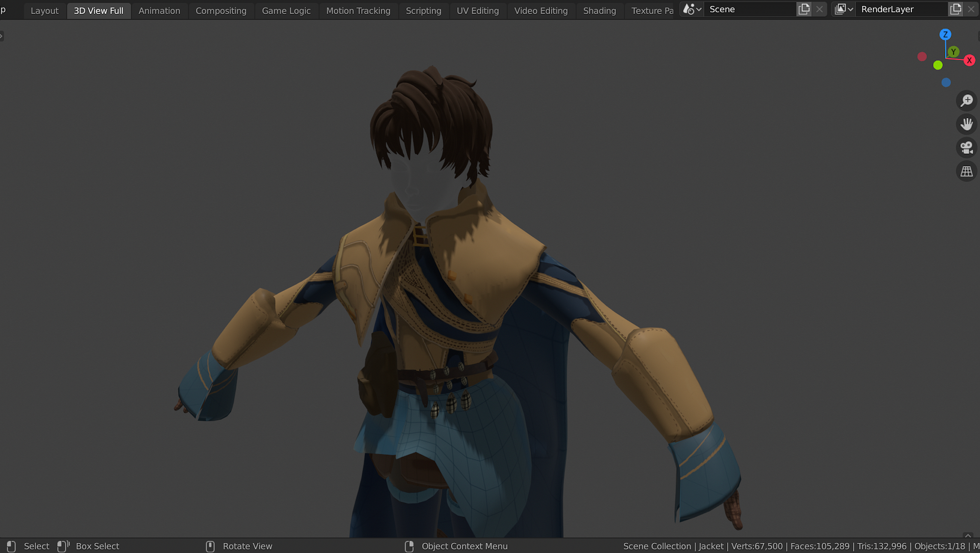This screenshot has width=980, height=553.
Task: Toggle the camera view icon
Action: pos(966,147)
